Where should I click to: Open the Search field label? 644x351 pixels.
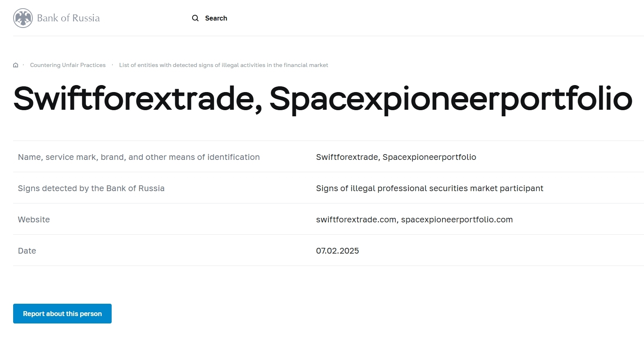click(x=216, y=18)
